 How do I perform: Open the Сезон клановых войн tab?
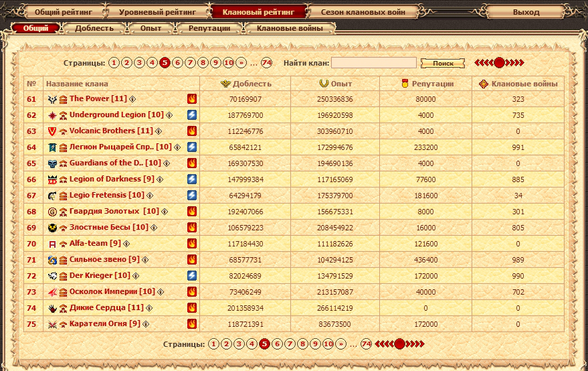(x=363, y=12)
